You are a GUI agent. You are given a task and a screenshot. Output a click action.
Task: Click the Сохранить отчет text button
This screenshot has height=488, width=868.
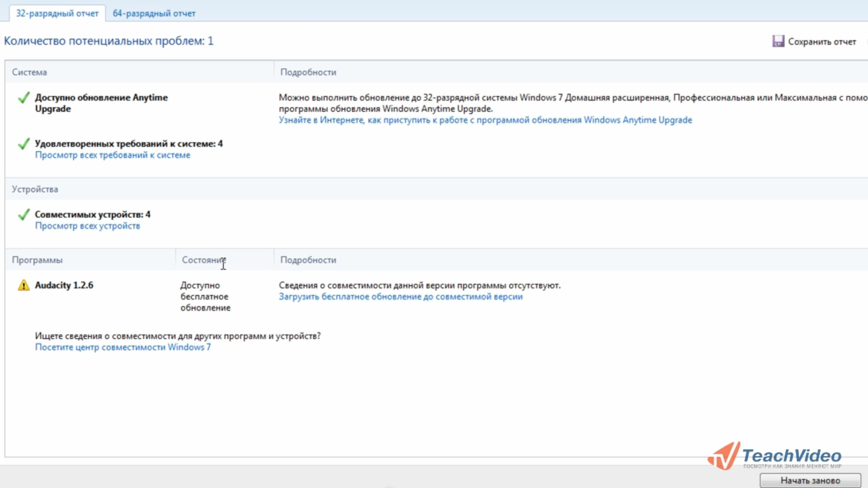pos(822,42)
